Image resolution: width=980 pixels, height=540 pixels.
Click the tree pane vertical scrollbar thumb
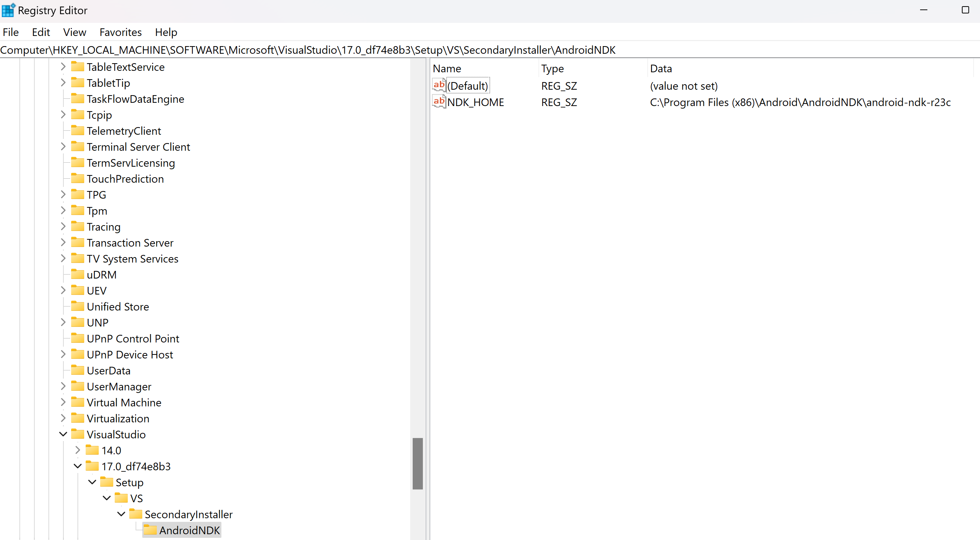418,463
